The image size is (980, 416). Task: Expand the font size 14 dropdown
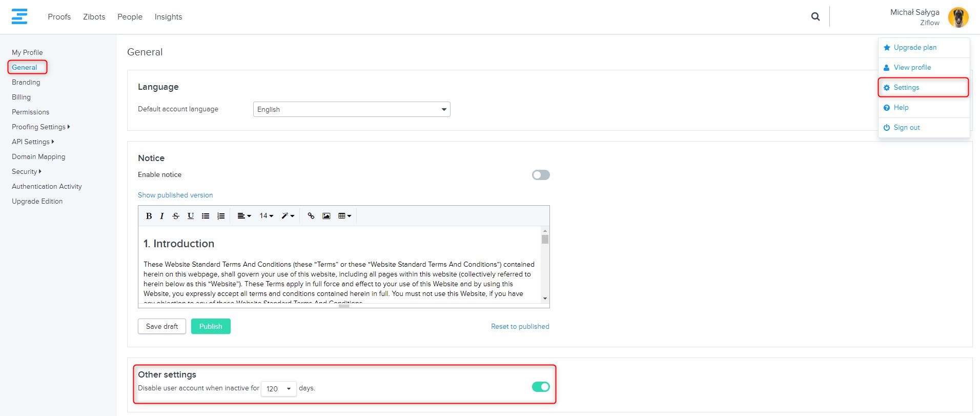click(x=266, y=216)
